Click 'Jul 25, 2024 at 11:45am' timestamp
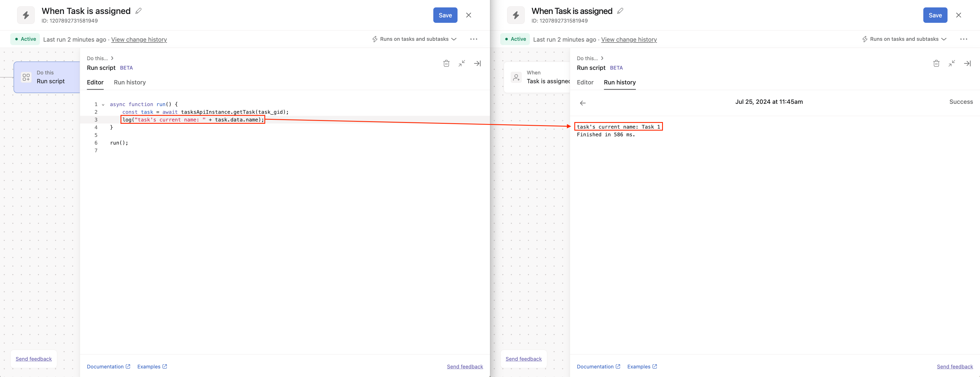This screenshot has width=980, height=377. [769, 102]
